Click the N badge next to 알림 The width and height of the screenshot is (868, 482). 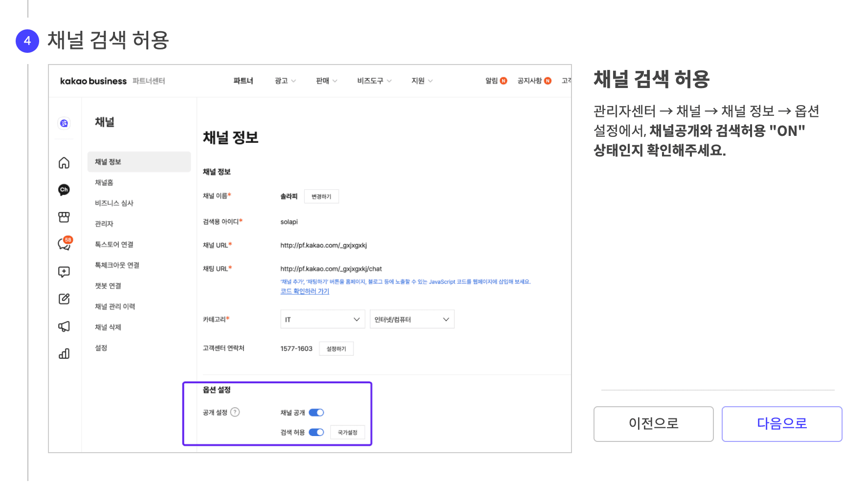503,81
